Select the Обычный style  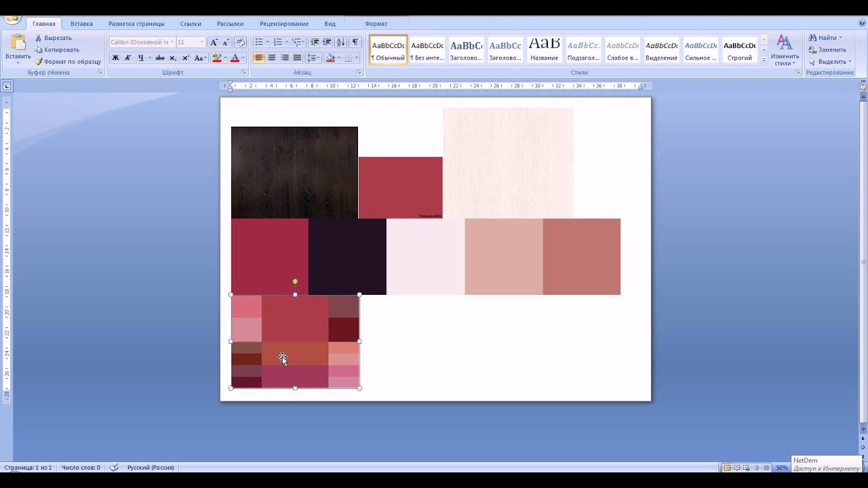[x=389, y=49]
